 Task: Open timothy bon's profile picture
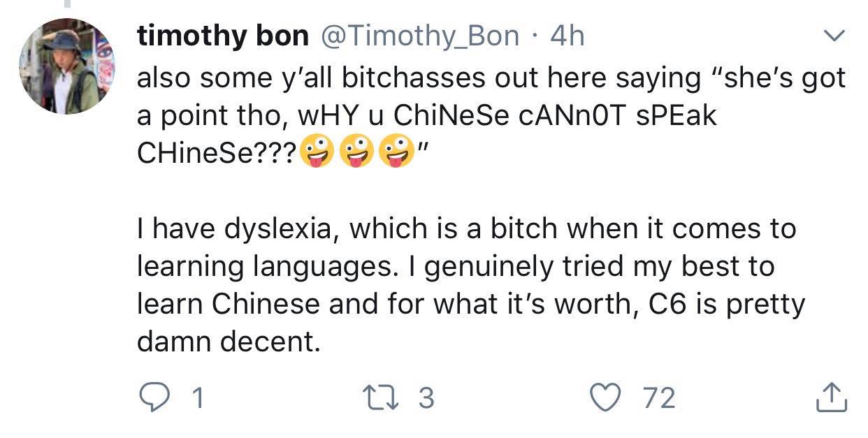(x=66, y=66)
